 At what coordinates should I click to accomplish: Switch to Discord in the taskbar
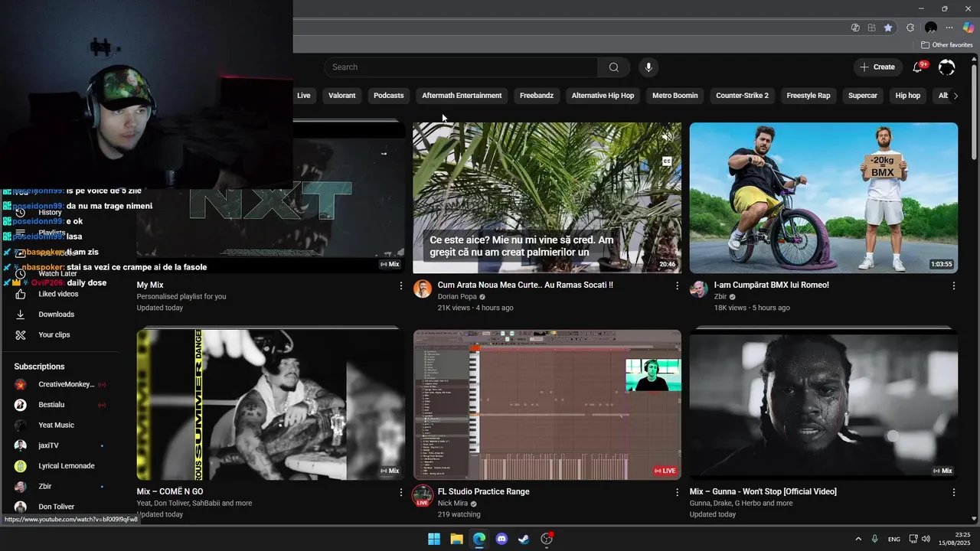[501, 539]
